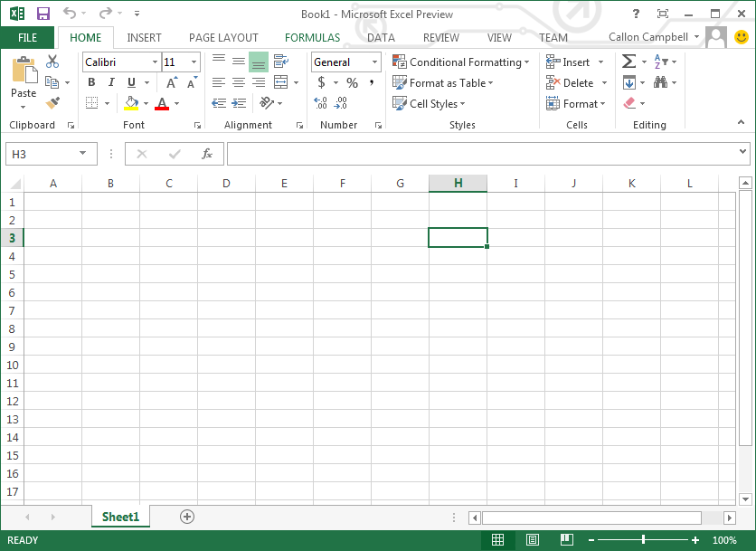Click the Percent Style icon
The image size is (756, 551).
pyautogui.click(x=352, y=82)
